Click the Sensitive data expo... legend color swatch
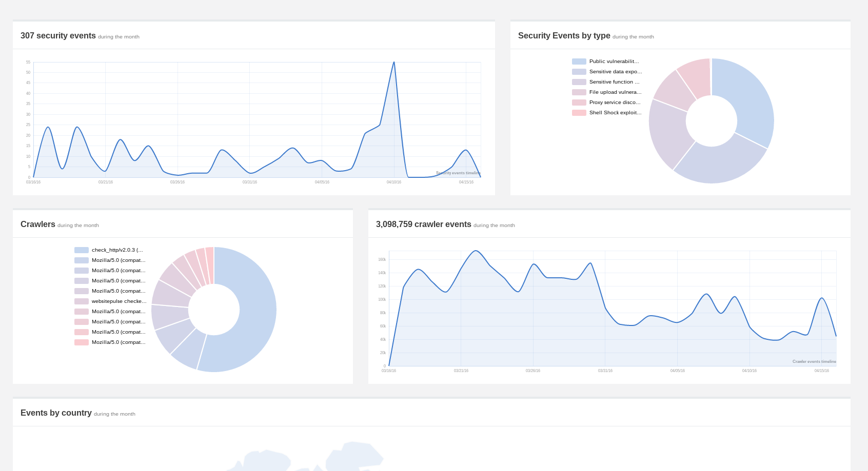Viewport: 868px width, 471px height. (x=579, y=72)
